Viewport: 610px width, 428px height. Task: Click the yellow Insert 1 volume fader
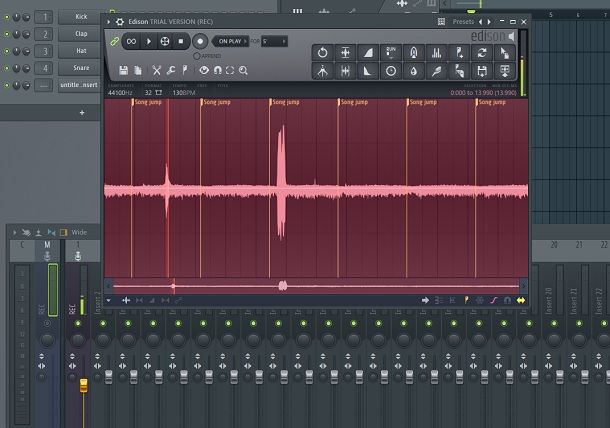(x=84, y=385)
